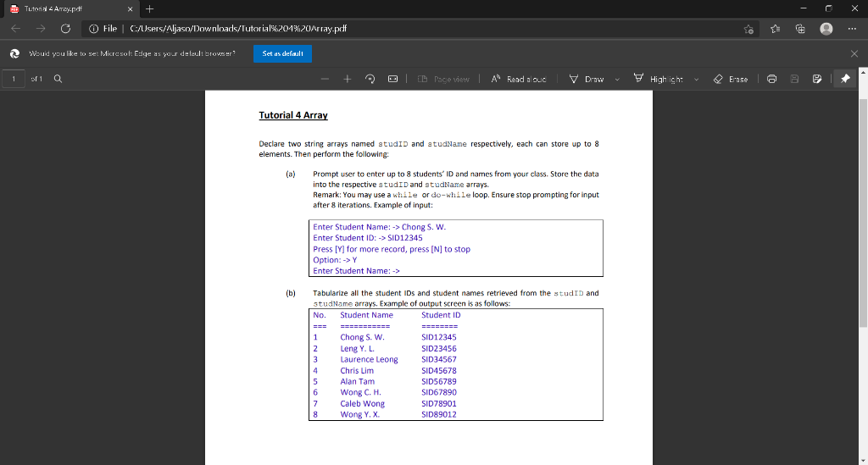Click Set as default button

pos(282,53)
